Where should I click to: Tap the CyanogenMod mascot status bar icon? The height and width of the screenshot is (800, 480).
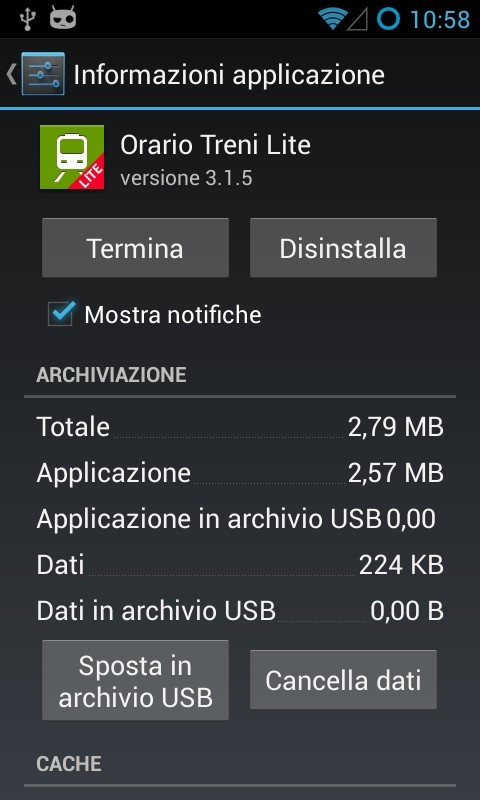coord(63,18)
